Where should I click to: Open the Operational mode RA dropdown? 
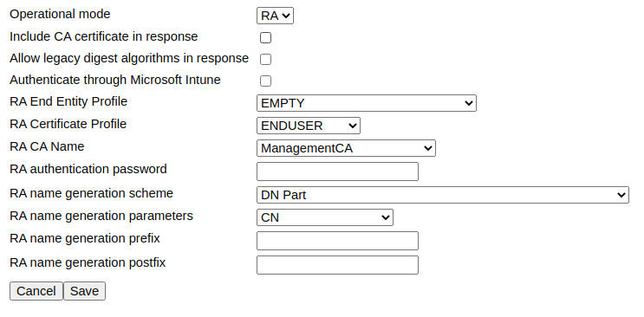click(275, 16)
